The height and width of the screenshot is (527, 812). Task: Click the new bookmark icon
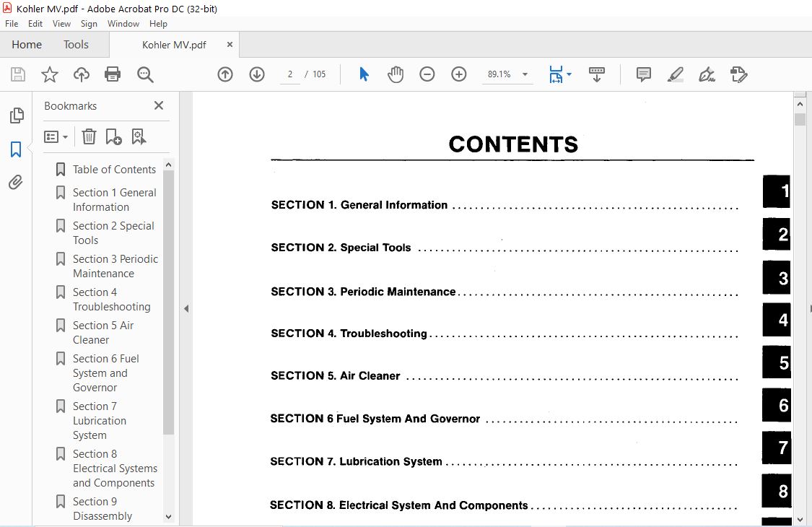[113, 136]
